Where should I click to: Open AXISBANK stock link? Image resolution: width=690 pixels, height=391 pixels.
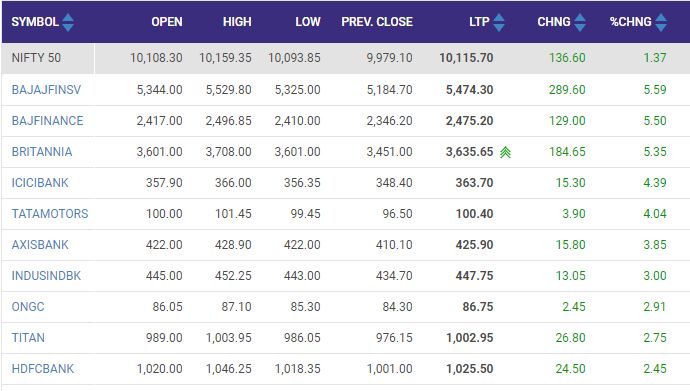coord(40,245)
